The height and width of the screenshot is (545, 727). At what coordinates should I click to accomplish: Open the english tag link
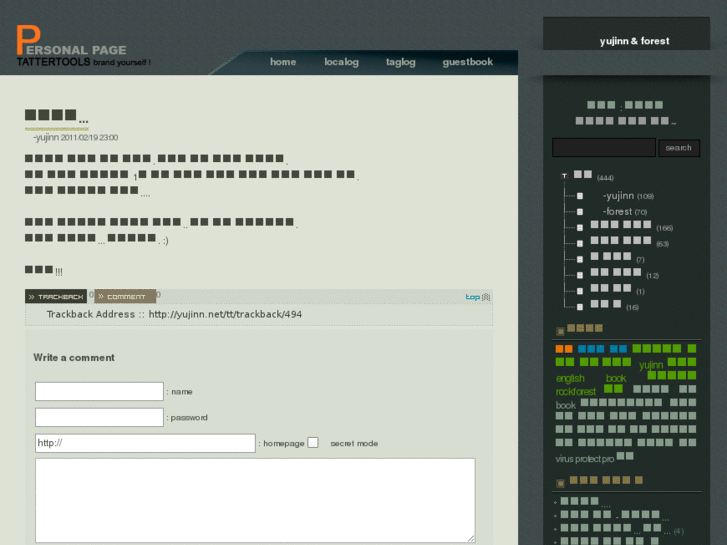coord(570,378)
